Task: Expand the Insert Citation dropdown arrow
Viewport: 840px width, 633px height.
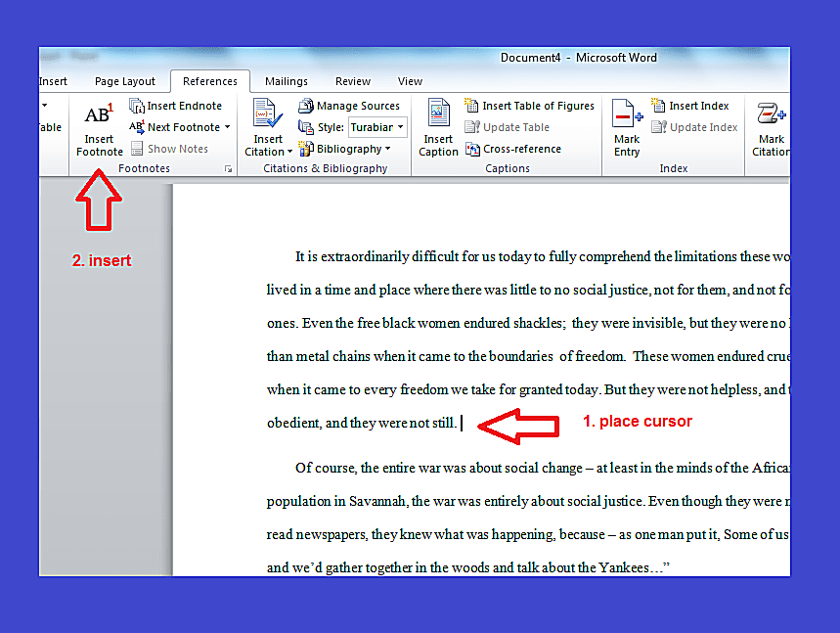Action: click(289, 152)
